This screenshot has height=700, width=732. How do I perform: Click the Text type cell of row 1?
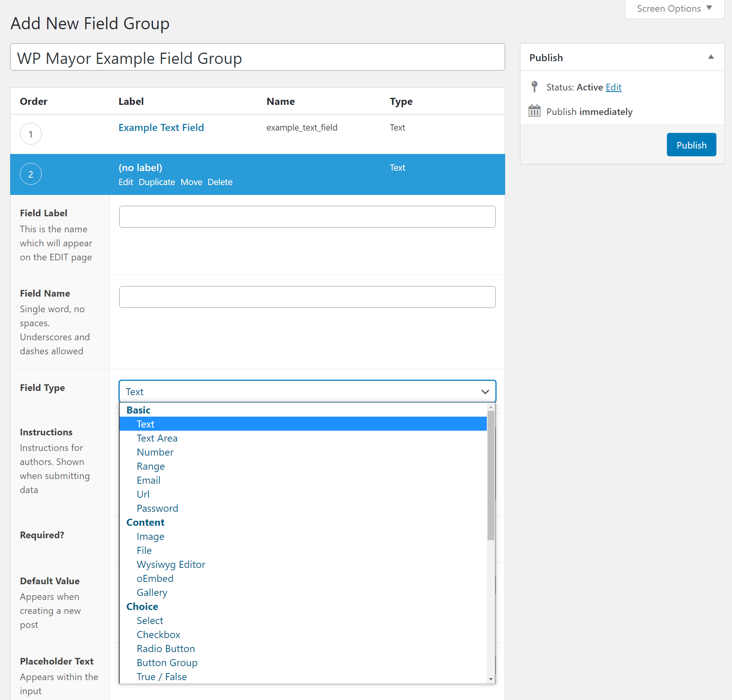pyautogui.click(x=398, y=127)
